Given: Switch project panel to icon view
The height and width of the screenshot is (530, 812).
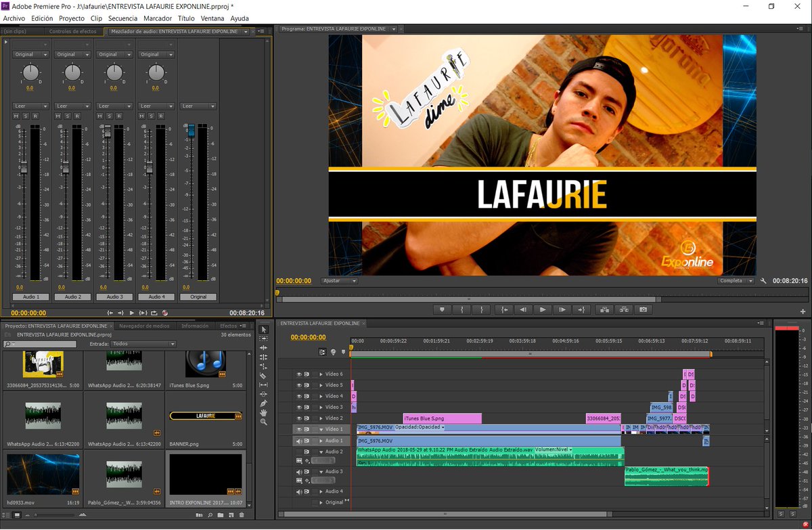Looking at the screenshot, I should tap(17, 515).
